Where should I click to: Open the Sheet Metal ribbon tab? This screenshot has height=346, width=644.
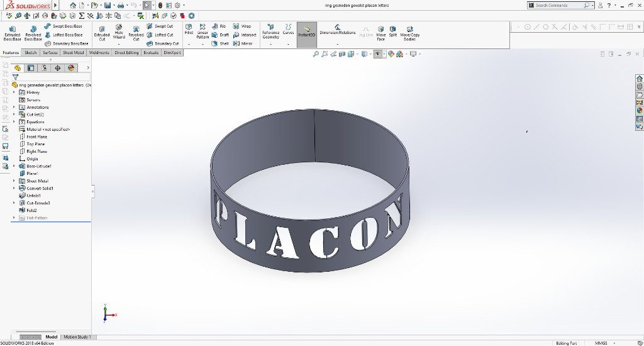(x=73, y=53)
